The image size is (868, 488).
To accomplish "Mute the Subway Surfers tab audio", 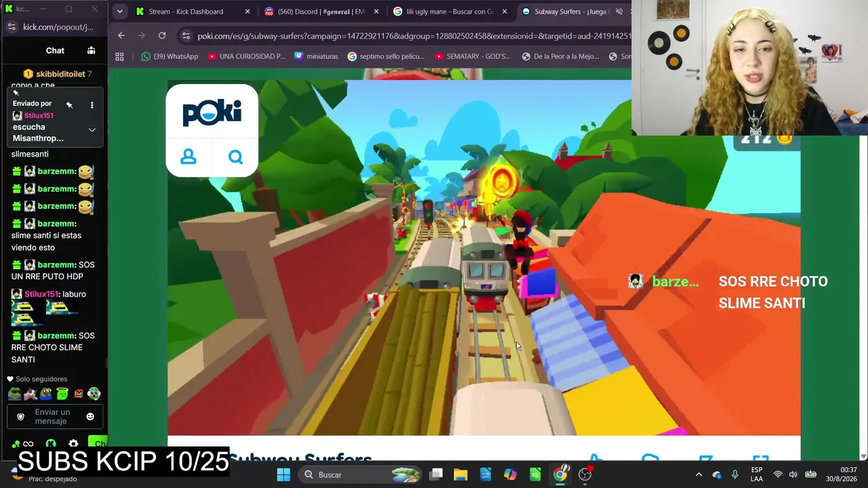I will coord(618,12).
